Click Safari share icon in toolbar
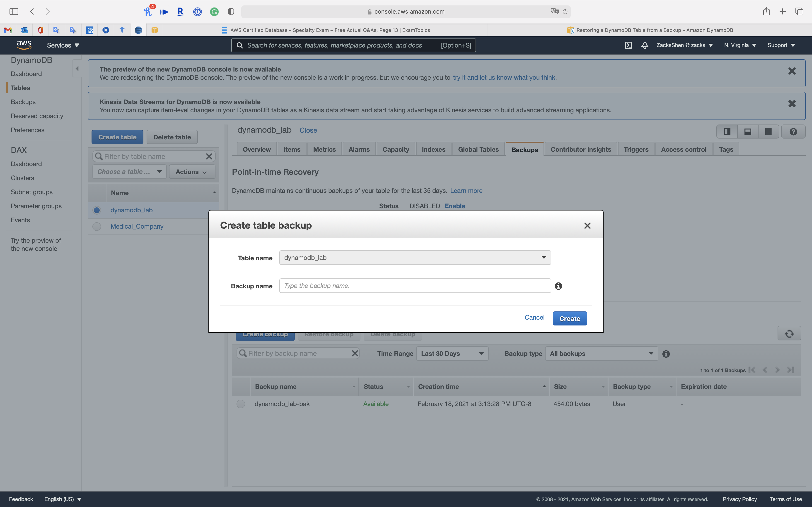 (766, 12)
